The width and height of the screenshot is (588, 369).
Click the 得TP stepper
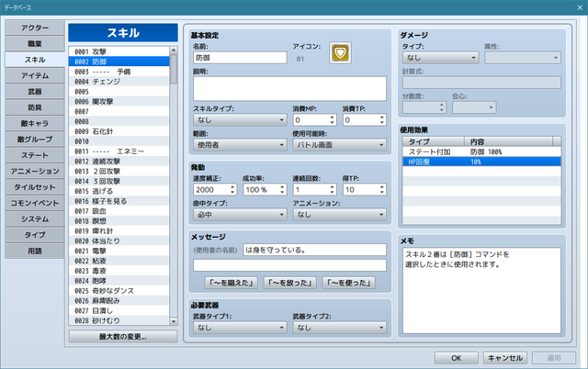point(382,190)
